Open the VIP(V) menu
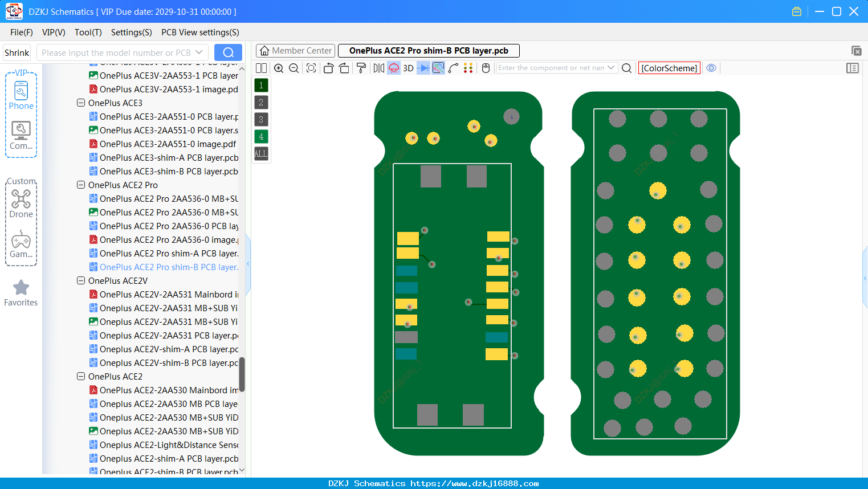Screen dimensions: 868x489 [54, 32]
